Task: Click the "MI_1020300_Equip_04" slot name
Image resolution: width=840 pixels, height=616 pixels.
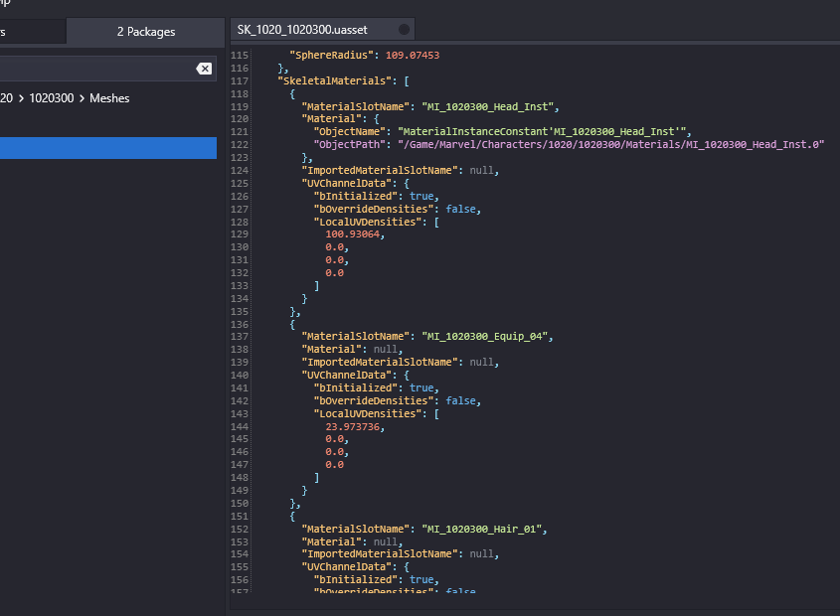Action: click(x=485, y=337)
